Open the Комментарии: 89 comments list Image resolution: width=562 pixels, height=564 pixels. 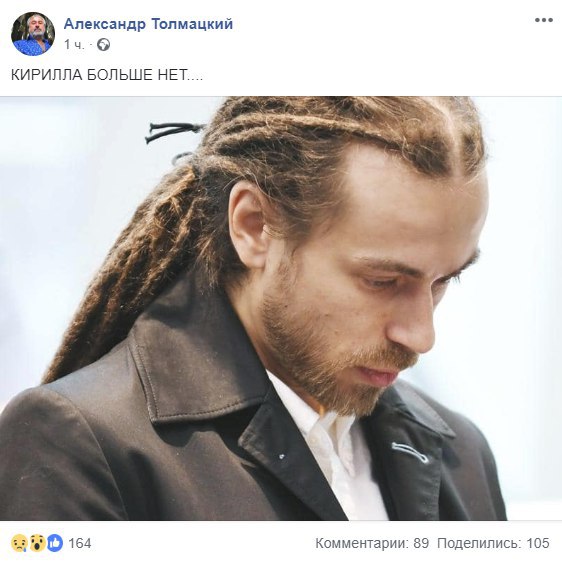[x=372, y=543]
